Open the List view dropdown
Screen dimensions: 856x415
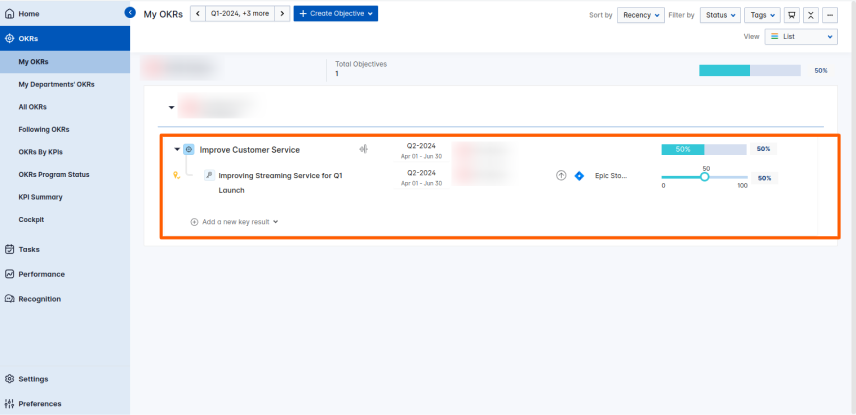(801, 37)
